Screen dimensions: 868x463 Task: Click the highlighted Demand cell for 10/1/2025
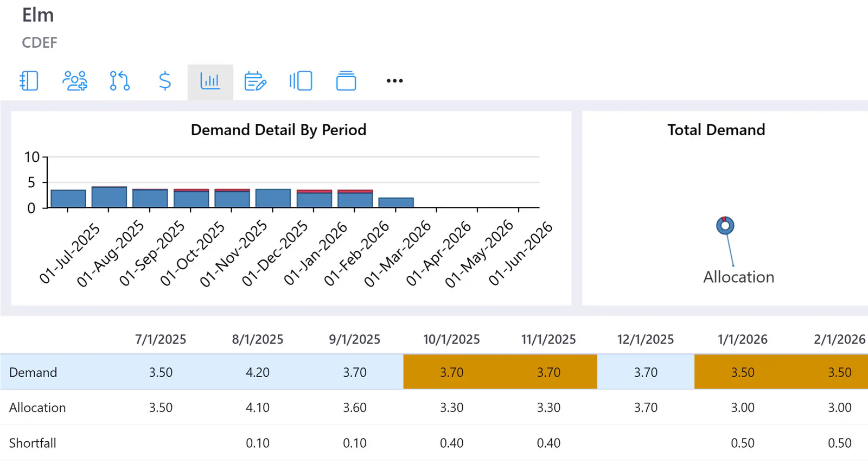point(452,372)
